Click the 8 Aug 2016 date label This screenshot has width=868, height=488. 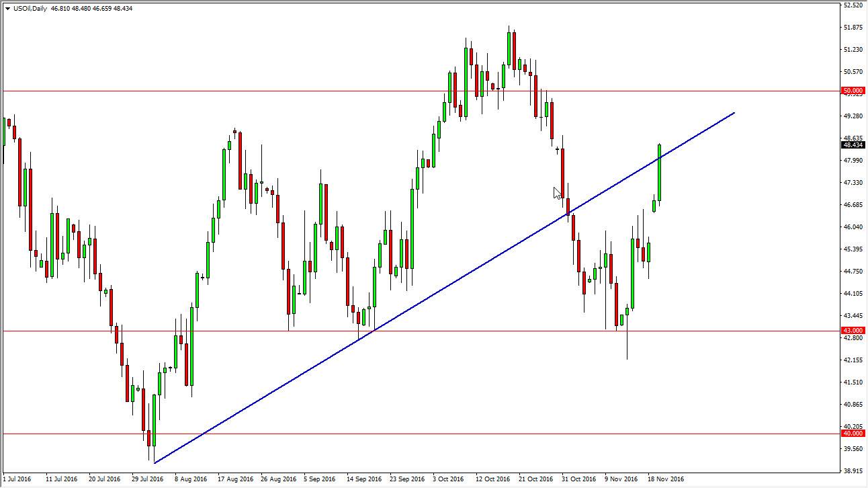point(191,479)
